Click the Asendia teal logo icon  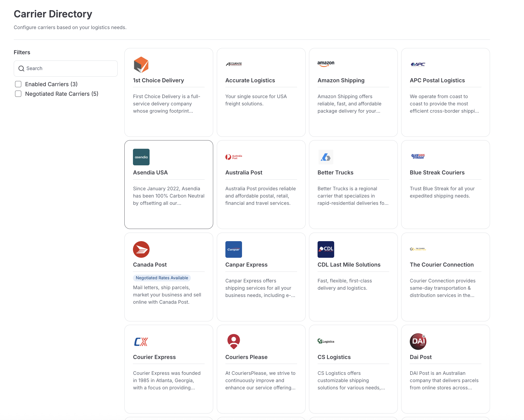(x=141, y=157)
